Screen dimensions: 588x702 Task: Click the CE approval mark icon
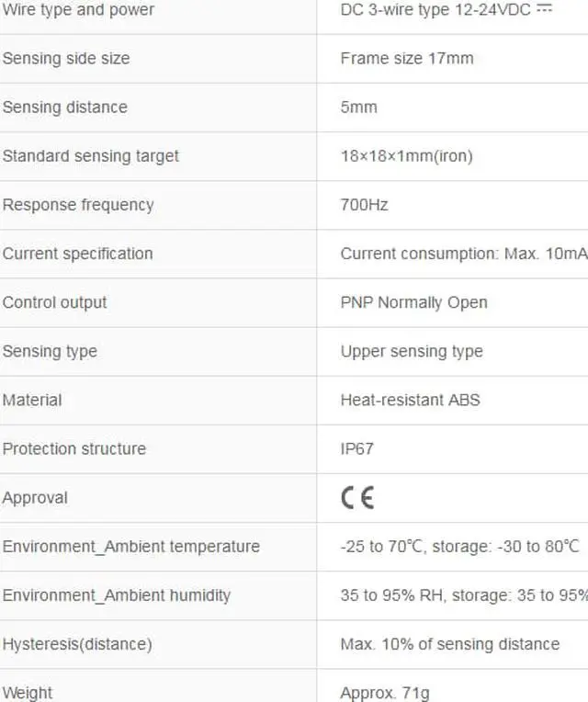[357, 497]
